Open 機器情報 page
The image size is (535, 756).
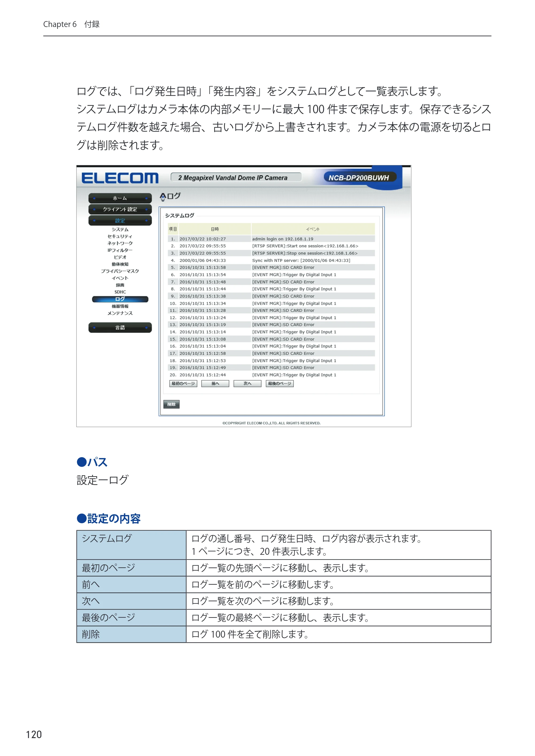point(120,306)
